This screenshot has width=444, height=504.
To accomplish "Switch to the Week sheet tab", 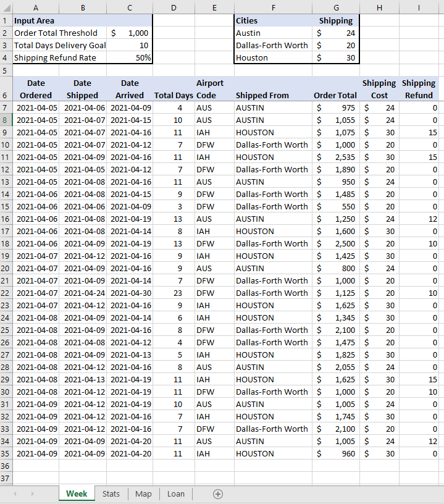I will click(x=77, y=493).
